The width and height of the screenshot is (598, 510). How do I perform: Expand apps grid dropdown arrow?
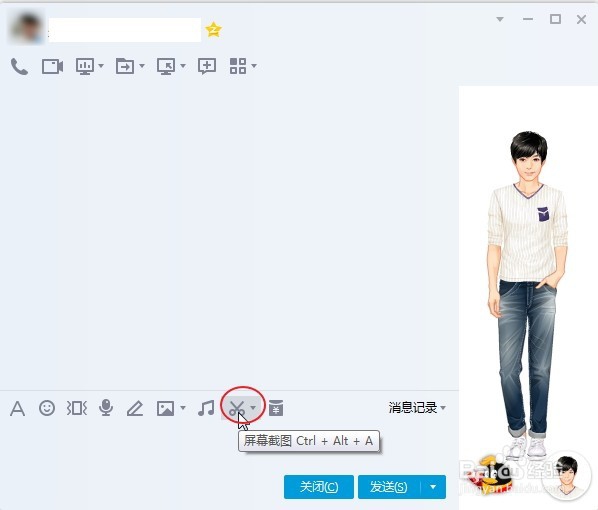[254, 66]
